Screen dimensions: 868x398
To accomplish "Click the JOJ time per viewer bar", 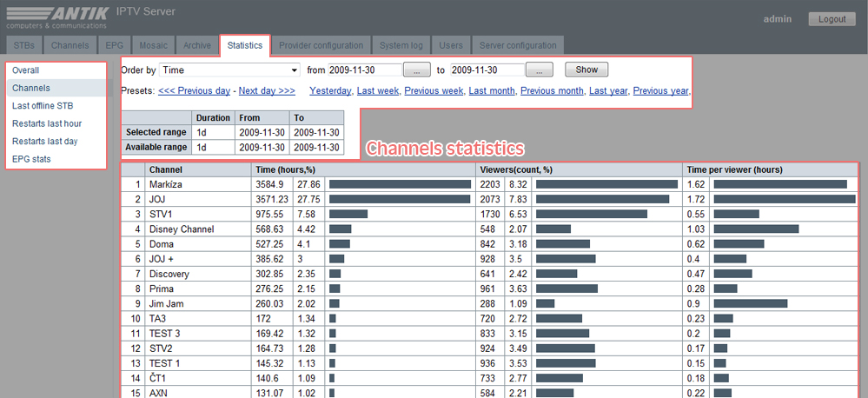I will [785, 199].
